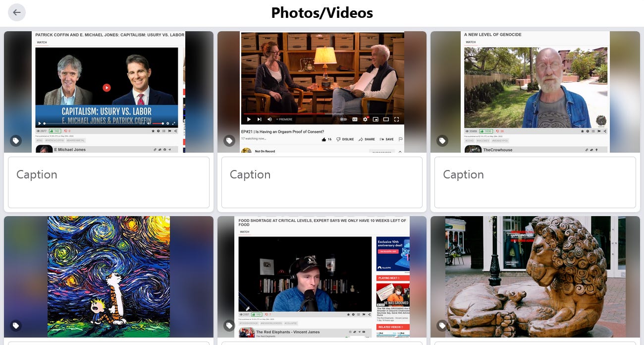Open the Calvin and Hobbes starry night thumbnail
The image size is (644, 345).
click(x=108, y=277)
